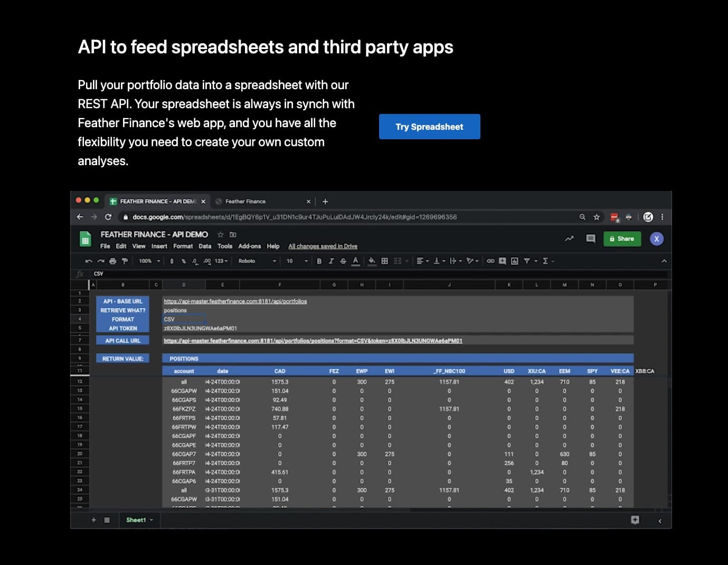Toggle italic formatting
This screenshot has width=728, height=565.
pos(331,261)
